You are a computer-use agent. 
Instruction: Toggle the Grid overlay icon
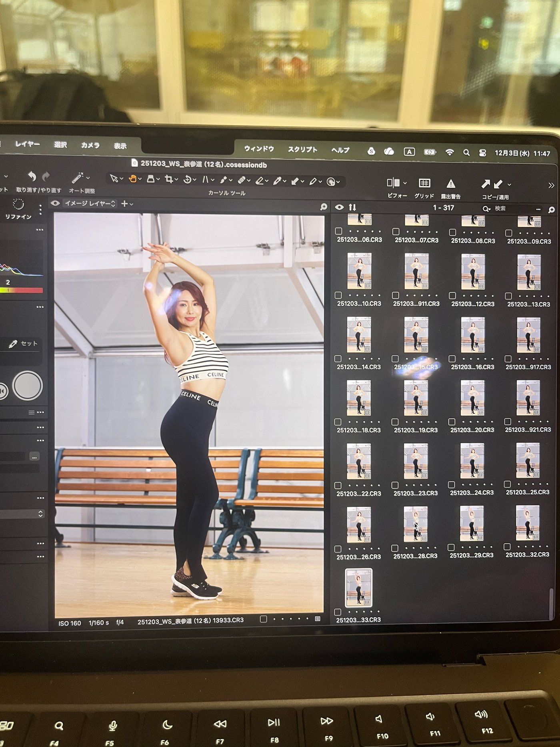pyautogui.click(x=424, y=183)
